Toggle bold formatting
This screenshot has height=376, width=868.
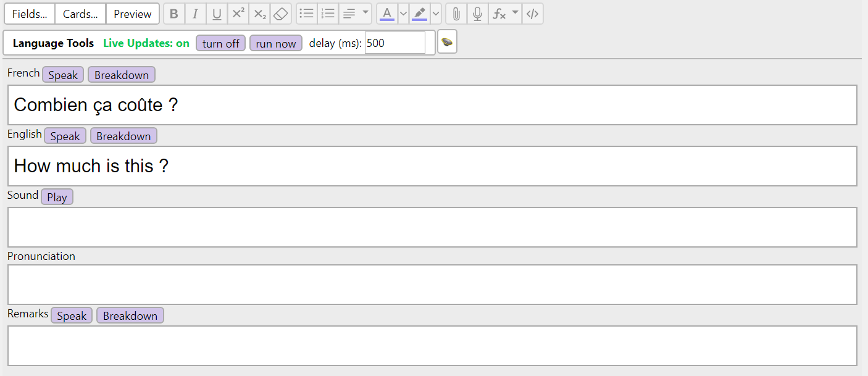coord(173,13)
